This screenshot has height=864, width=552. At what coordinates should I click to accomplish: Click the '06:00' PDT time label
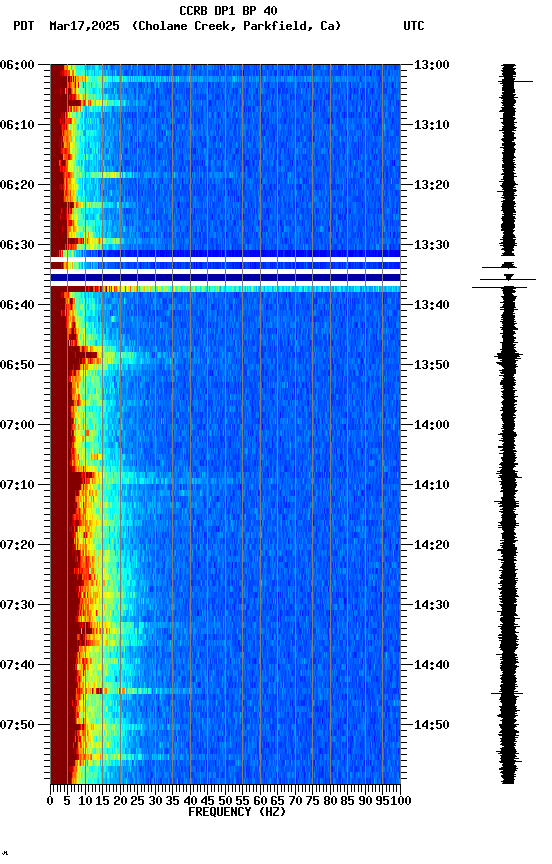[17, 65]
